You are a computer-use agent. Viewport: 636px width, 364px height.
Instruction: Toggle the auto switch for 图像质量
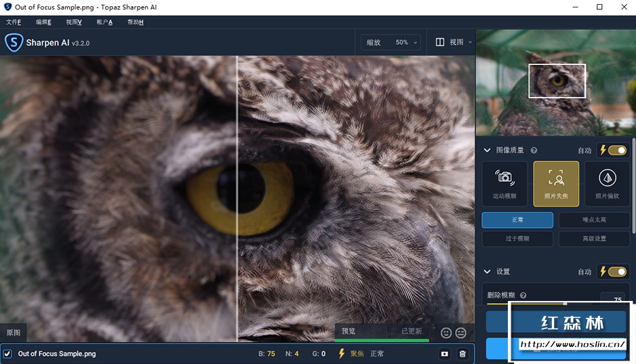click(617, 150)
